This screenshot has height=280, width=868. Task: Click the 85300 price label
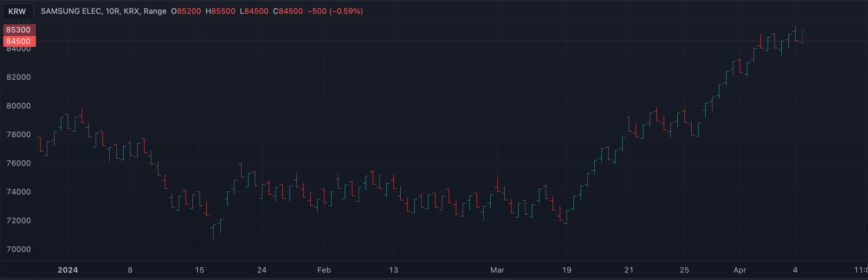click(x=19, y=30)
